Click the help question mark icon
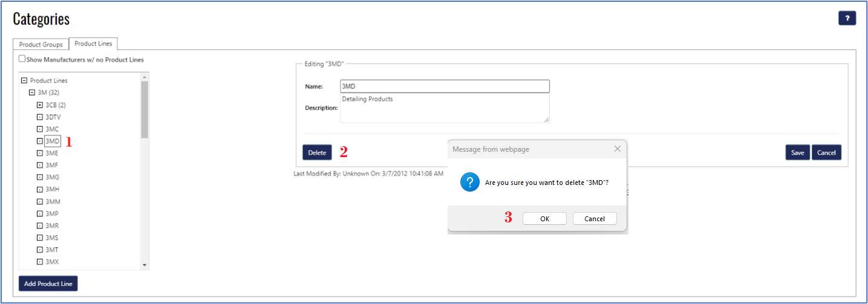 847,18
